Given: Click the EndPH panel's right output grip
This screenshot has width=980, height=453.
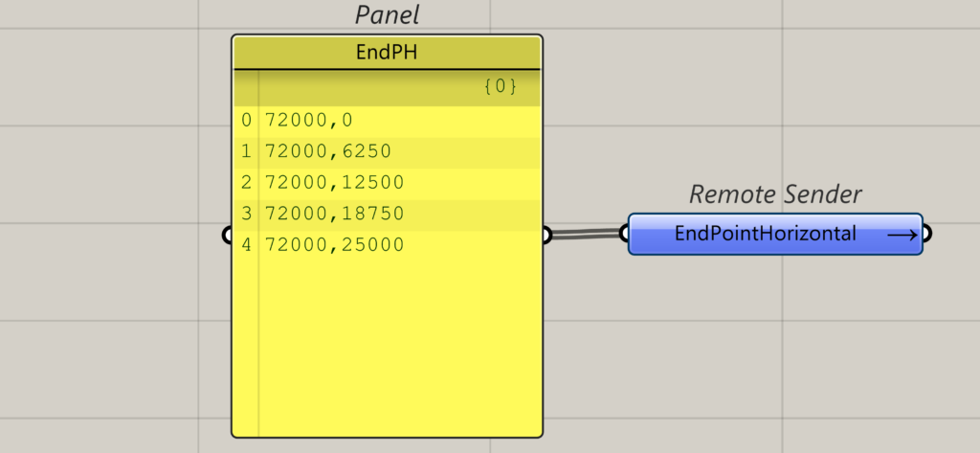Looking at the screenshot, I should [x=546, y=235].
